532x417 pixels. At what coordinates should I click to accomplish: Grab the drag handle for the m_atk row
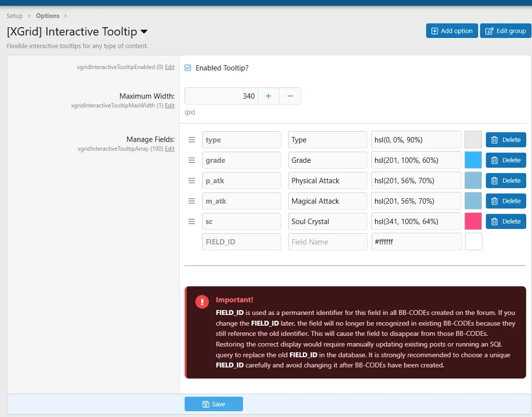192,201
